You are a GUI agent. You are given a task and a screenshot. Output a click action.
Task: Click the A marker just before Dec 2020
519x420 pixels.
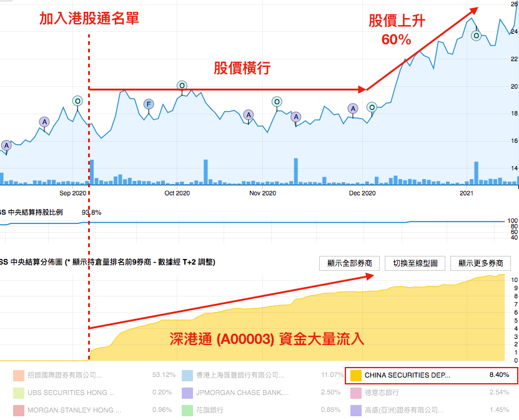point(353,109)
